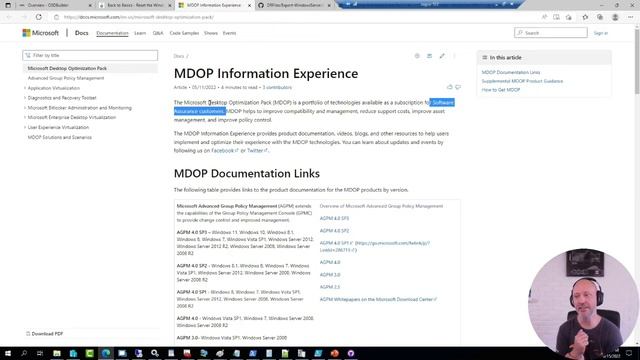Image resolution: width=640 pixels, height=360 pixels.
Task: Click the save-to-collection icon above title
Action: coord(429,56)
